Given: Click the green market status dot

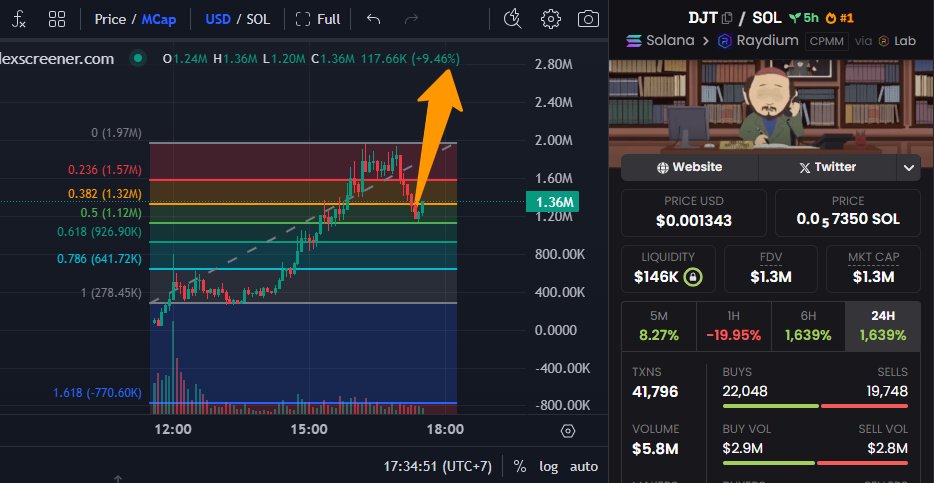Looking at the screenshot, I should click(x=138, y=58).
